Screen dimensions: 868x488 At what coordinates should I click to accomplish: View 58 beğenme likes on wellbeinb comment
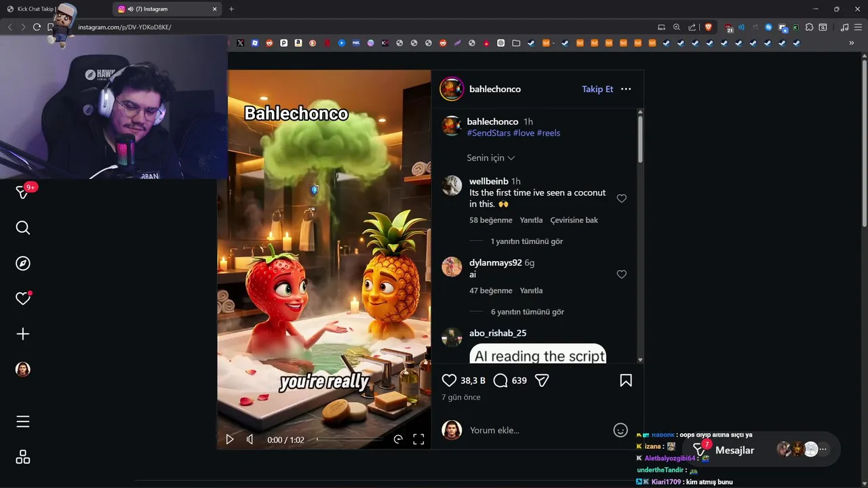491,220
